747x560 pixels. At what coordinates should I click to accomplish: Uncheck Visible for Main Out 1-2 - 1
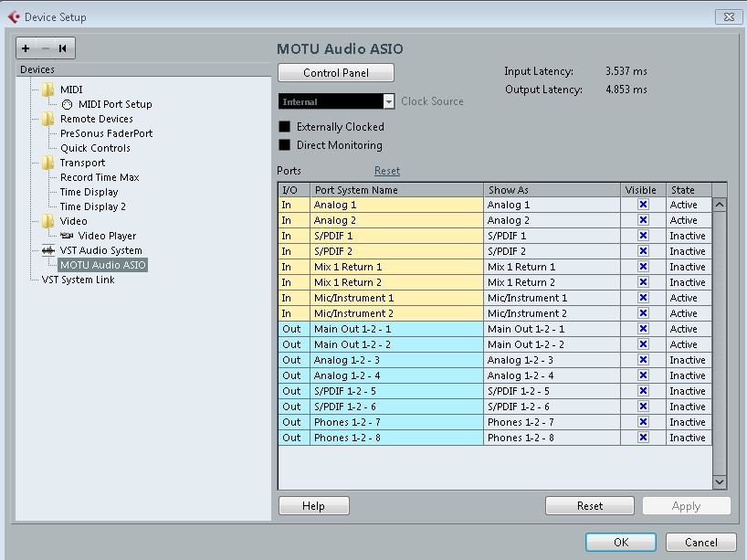point(643,329)
